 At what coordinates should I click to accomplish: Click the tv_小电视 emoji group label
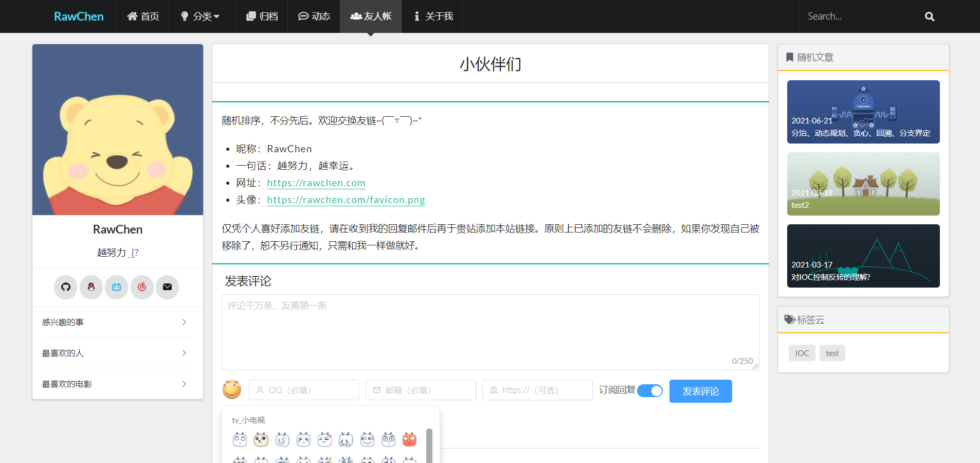(x=248, y=420)
